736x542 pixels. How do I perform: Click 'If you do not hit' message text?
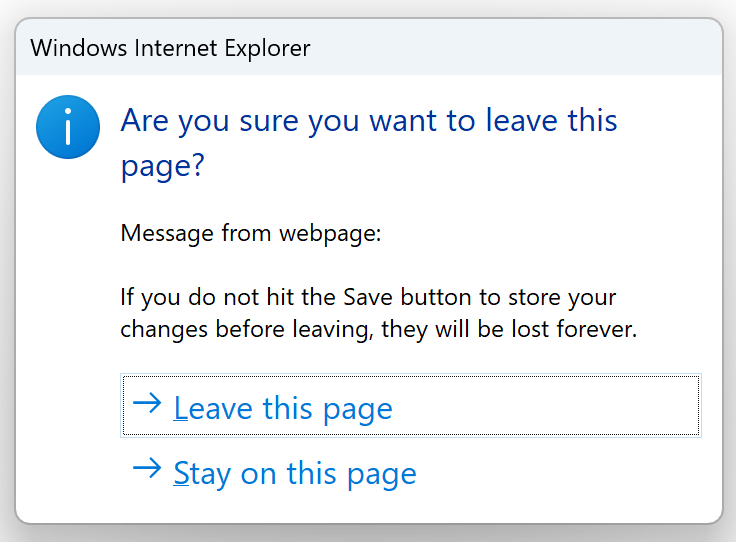[189, 297]
